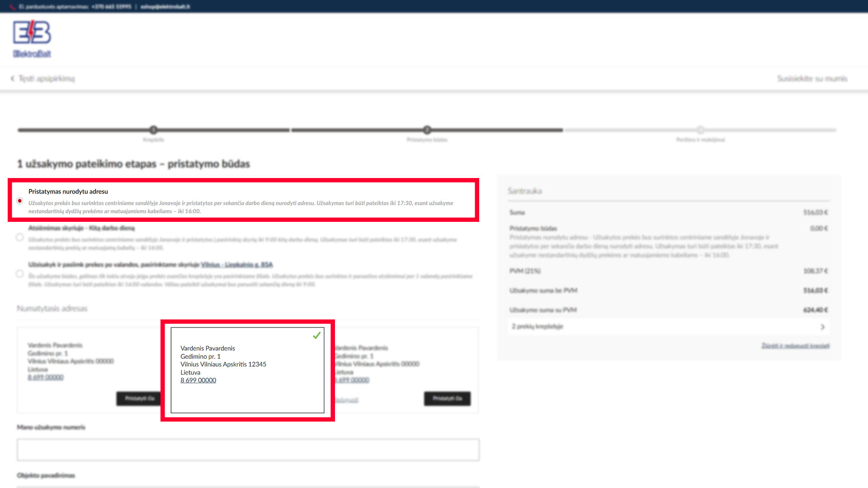Select the pickup within an hour option

(19, 273)
